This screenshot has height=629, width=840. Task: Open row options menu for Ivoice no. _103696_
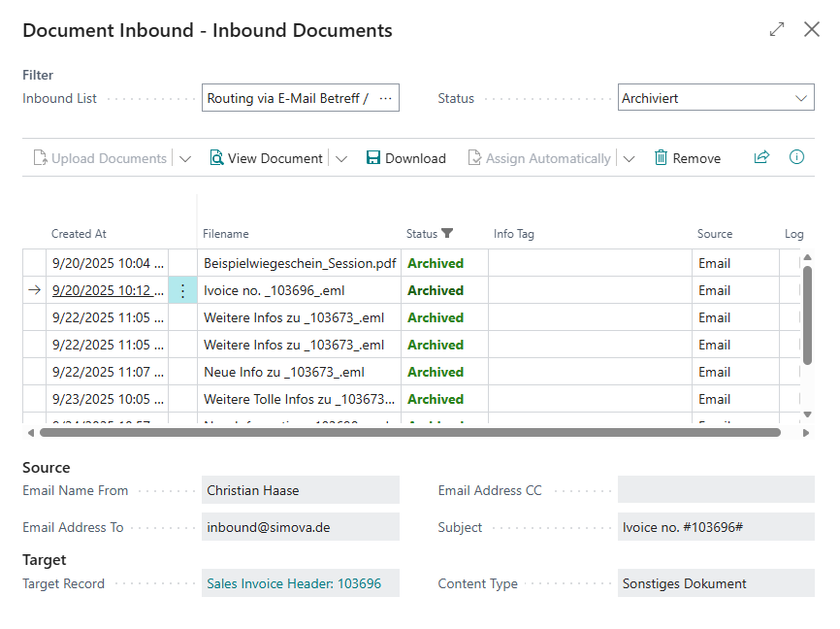tap(182, 290)
